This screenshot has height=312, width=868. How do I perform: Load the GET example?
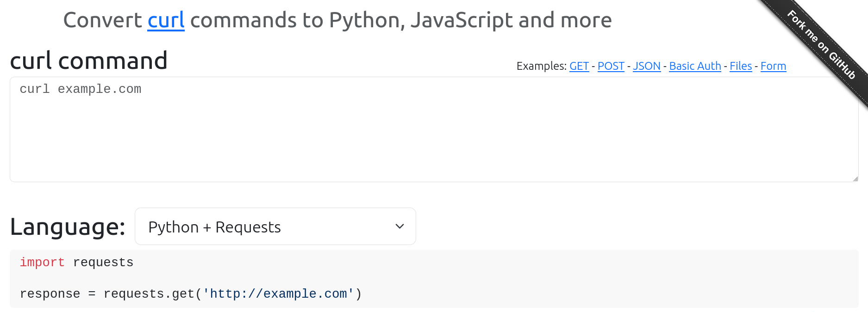(579, 66)
